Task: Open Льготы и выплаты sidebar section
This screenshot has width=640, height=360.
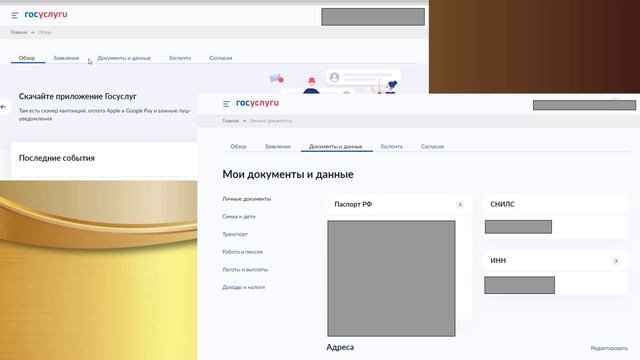Action: [x=245, y=269]
